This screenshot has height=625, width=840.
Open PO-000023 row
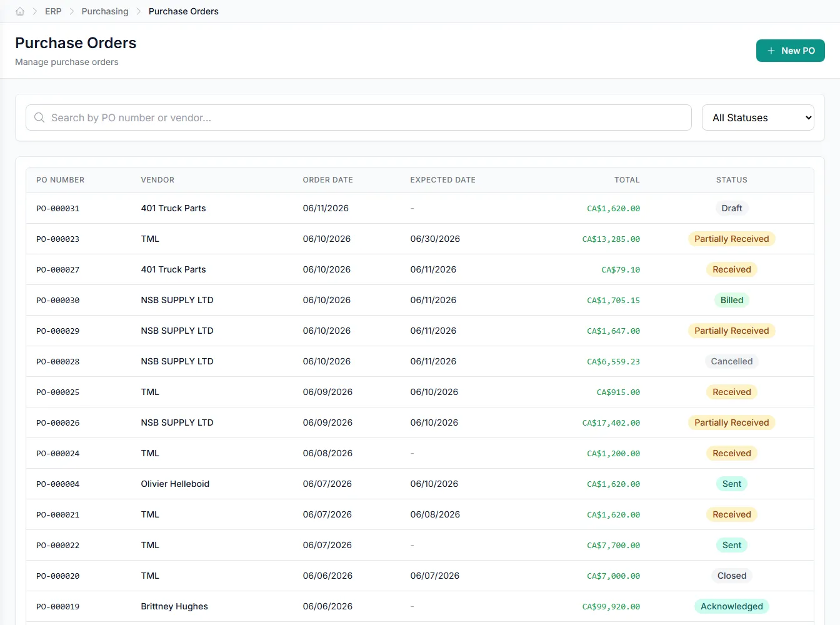click(x=420, y=239)
